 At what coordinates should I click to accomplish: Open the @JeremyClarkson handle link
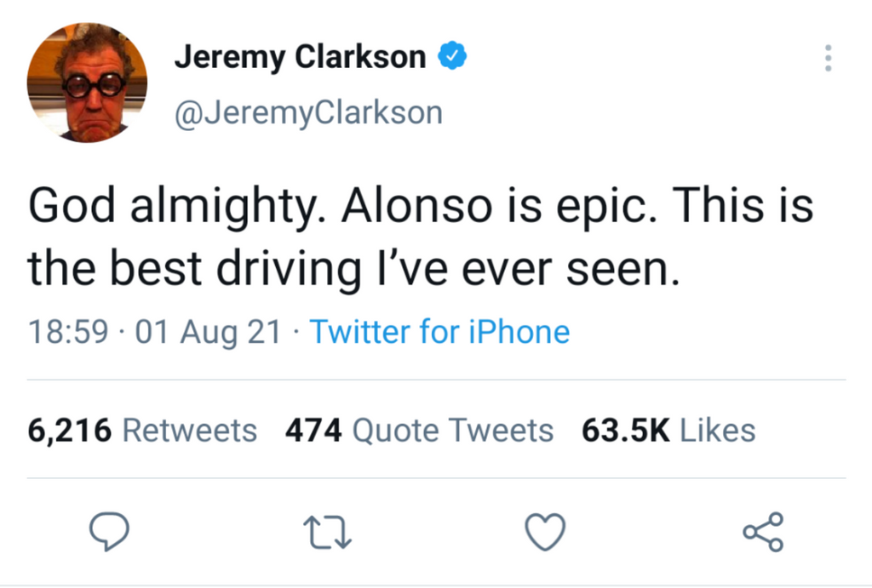(x=308, y=112)
